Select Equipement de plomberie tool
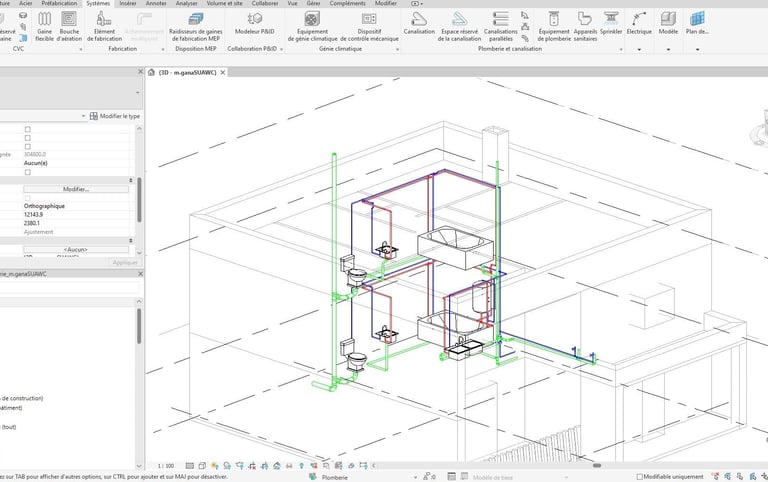Viewport: 768px width, 482px height. [x=554, y=26]
